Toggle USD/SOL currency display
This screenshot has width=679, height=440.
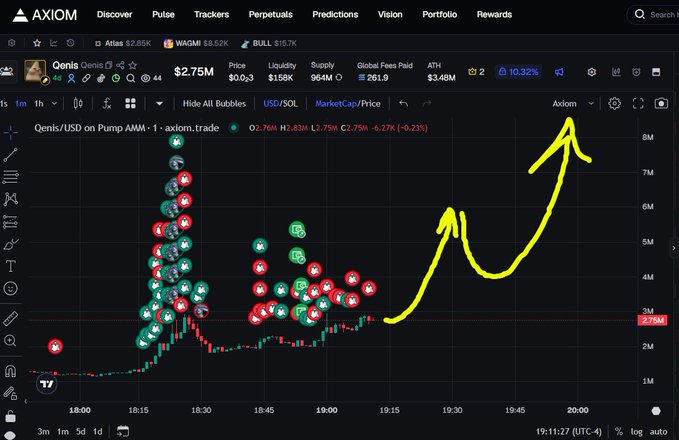[x=280, y=104]
